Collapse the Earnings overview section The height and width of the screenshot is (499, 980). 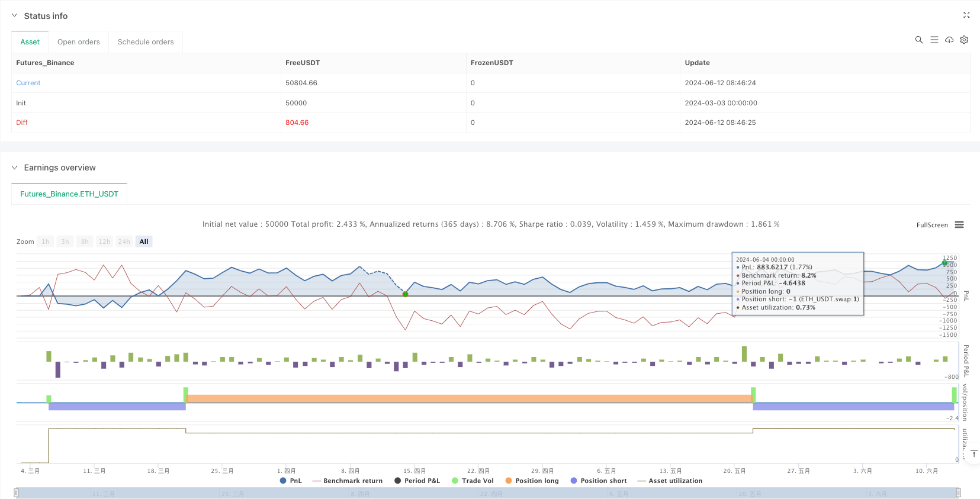[x=14, y=168]
